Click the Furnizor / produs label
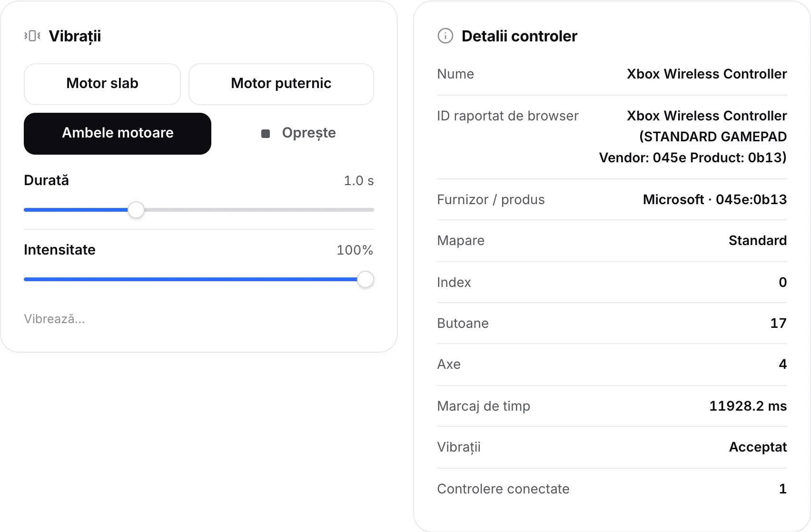This screenshot has height=532, width=811. tap(491, 200)
